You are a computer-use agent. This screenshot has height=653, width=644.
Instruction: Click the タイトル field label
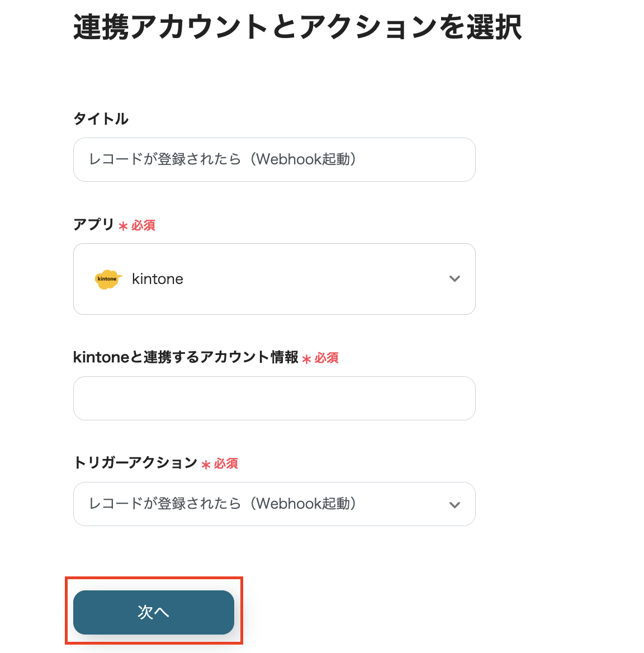coord(101,119)
